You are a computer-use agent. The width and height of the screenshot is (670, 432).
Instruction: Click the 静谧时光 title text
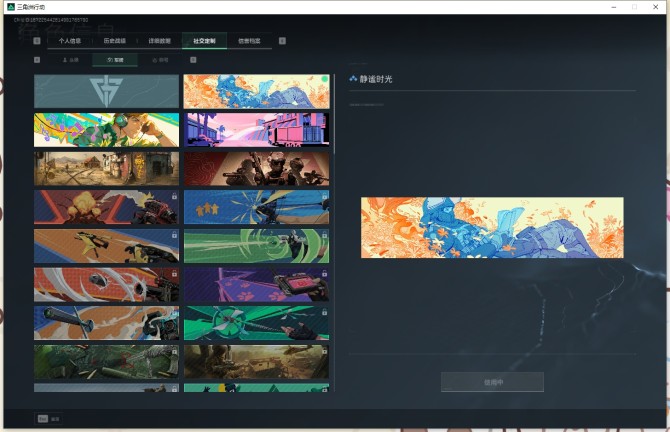coord(376,79)
